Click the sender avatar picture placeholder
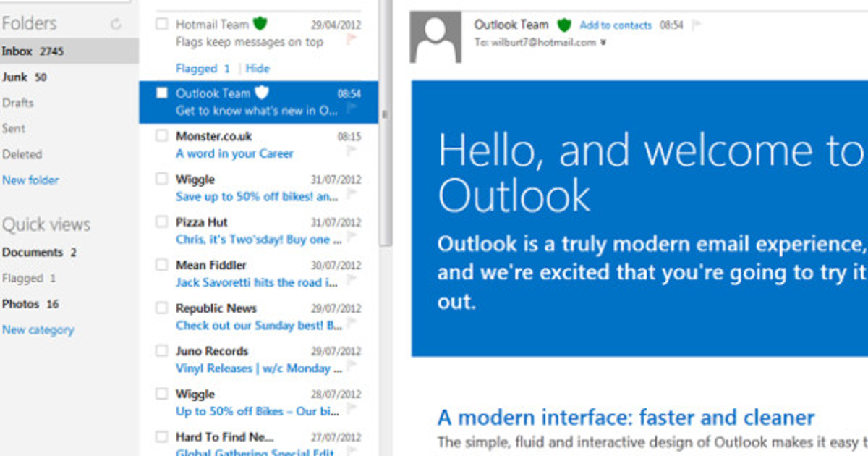 point(435,37)
